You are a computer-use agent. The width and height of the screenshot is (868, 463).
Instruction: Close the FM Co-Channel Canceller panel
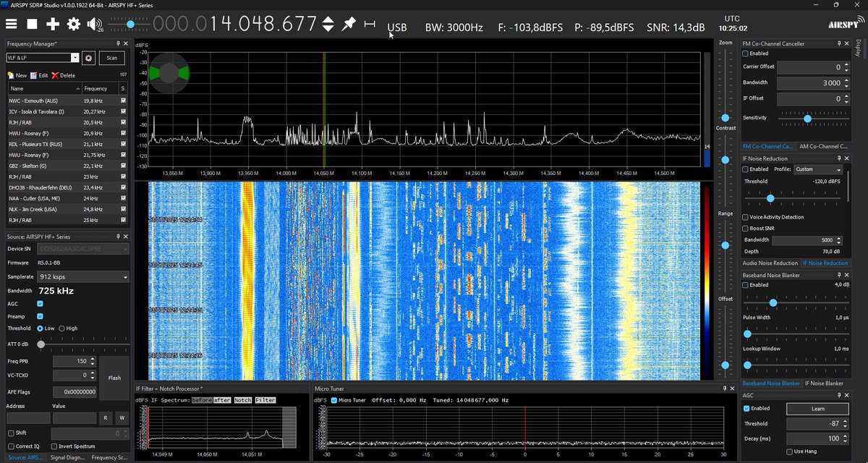tap(847, 43)
